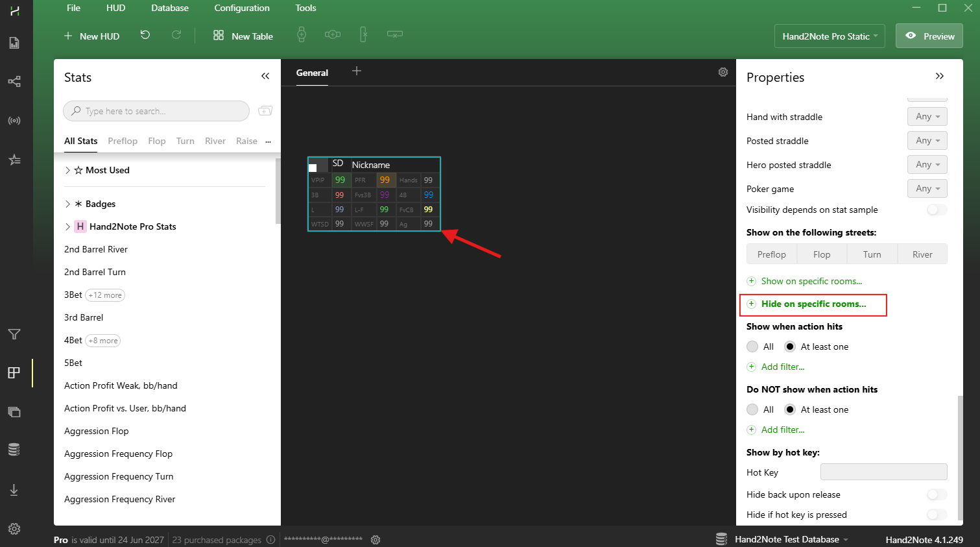Open the reports icon in left sidebar
Viewport: 980px width, 547px height.
[x=14, y=43]
